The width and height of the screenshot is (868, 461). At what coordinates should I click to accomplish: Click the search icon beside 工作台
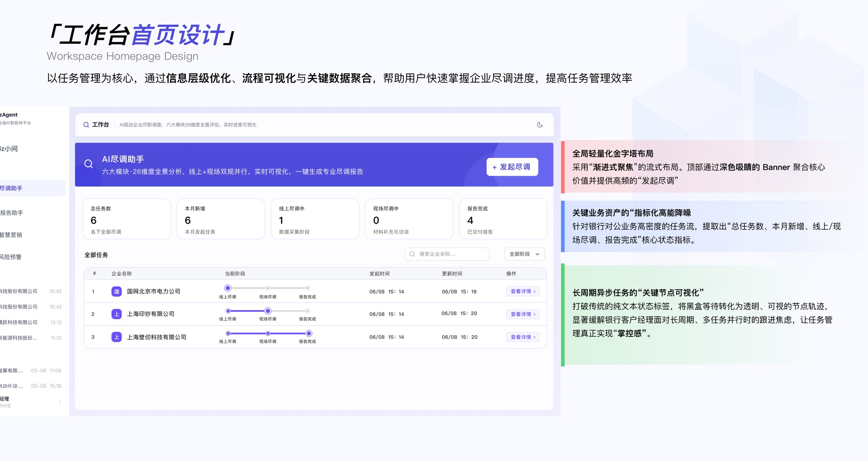(86, 125)
